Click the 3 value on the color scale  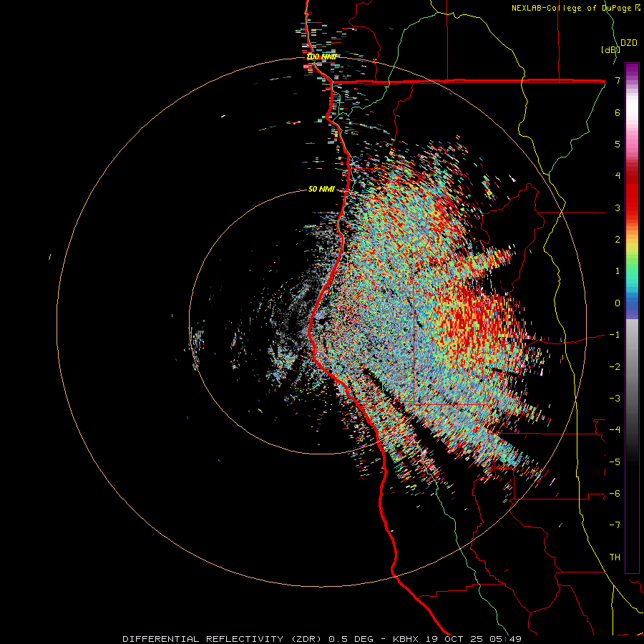tap(618, 208)
